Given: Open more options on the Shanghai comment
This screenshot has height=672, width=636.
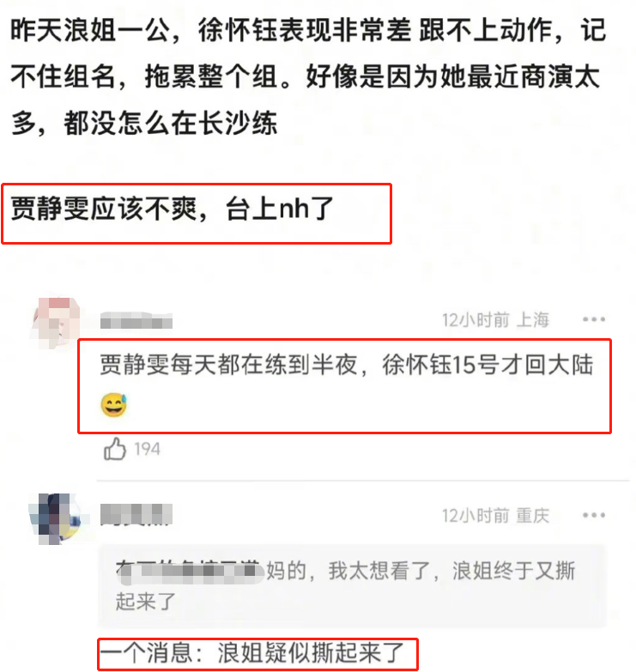Looking at the screenshot, I should coord(594,319).
